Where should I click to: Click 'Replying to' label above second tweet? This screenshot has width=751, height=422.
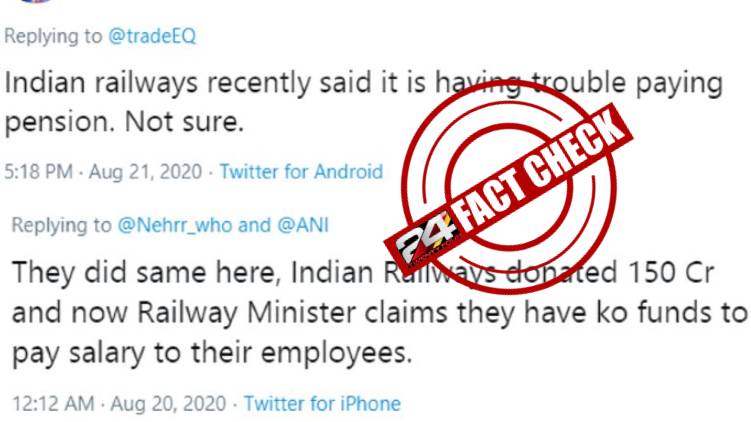[61, 225]
